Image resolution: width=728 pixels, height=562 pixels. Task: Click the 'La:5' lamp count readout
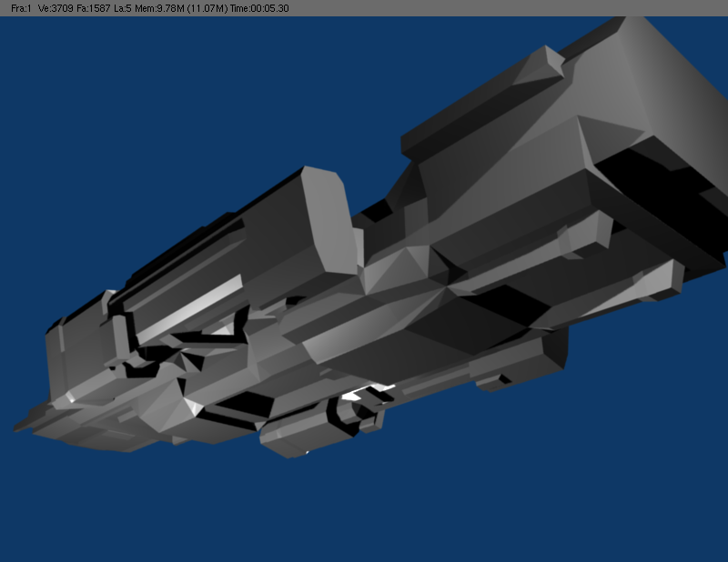pos(123,8)
